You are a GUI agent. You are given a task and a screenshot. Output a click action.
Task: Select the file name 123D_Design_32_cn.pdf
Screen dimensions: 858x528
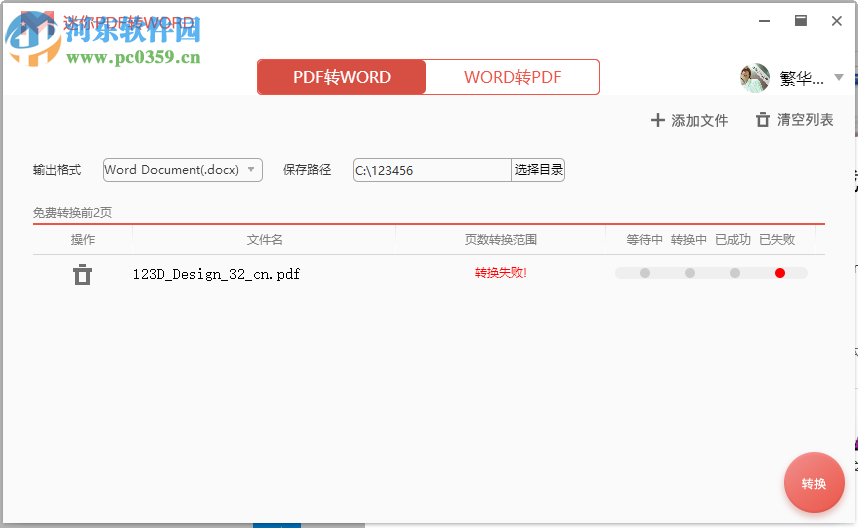(x=216, y=274)
